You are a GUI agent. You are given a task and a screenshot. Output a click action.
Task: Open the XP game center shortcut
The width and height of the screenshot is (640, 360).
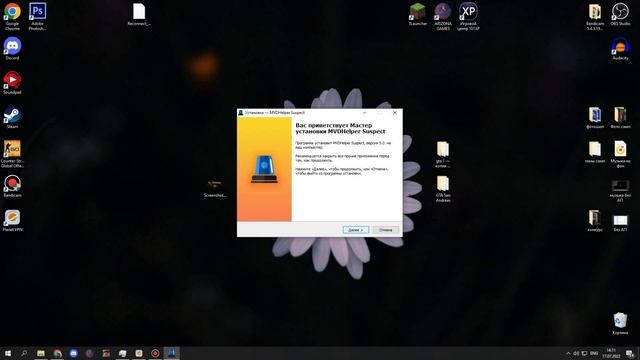click(x=468, y=16)
